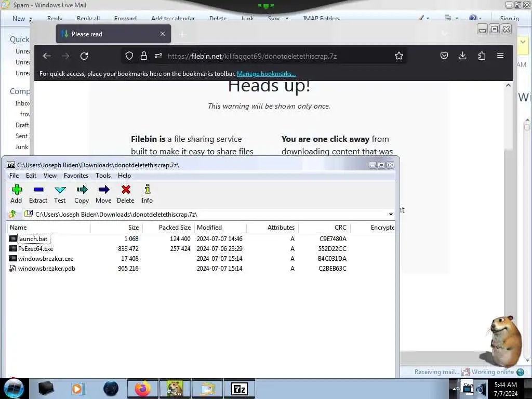Click the padlock site security icon
The width and height of the screenshot is (532, 399).
[144, 56]
